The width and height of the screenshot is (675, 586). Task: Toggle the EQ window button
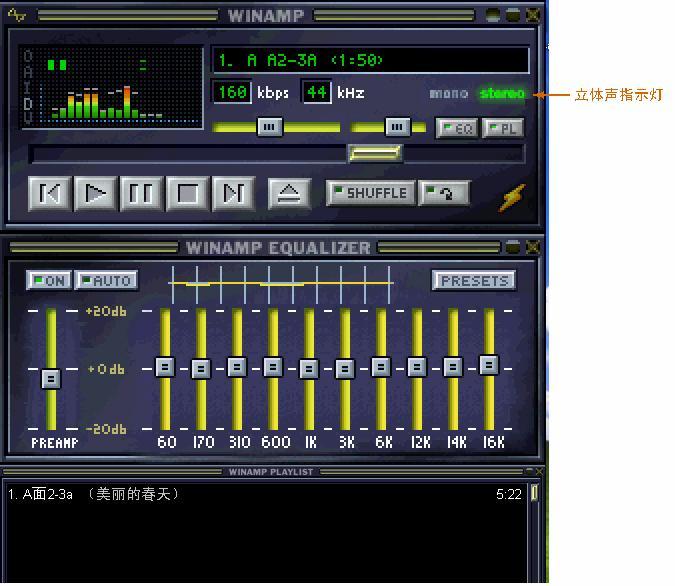point(457,128)
